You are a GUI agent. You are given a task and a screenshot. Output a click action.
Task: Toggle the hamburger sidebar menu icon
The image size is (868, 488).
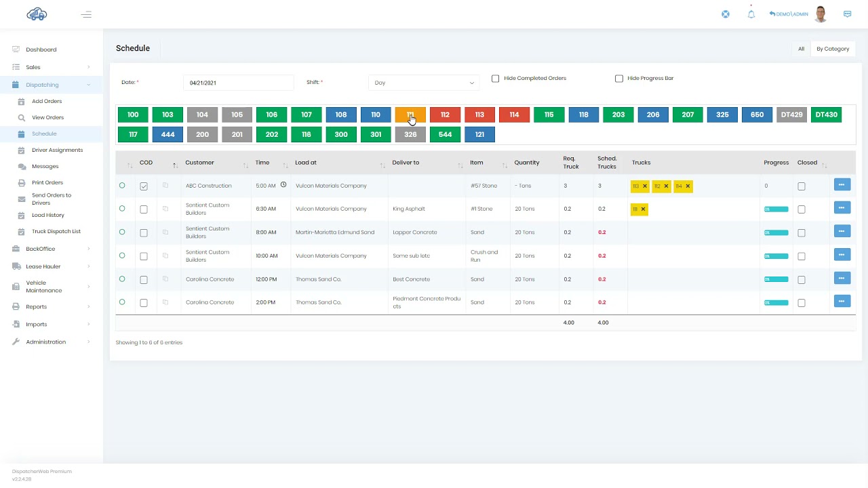point(86,14)
